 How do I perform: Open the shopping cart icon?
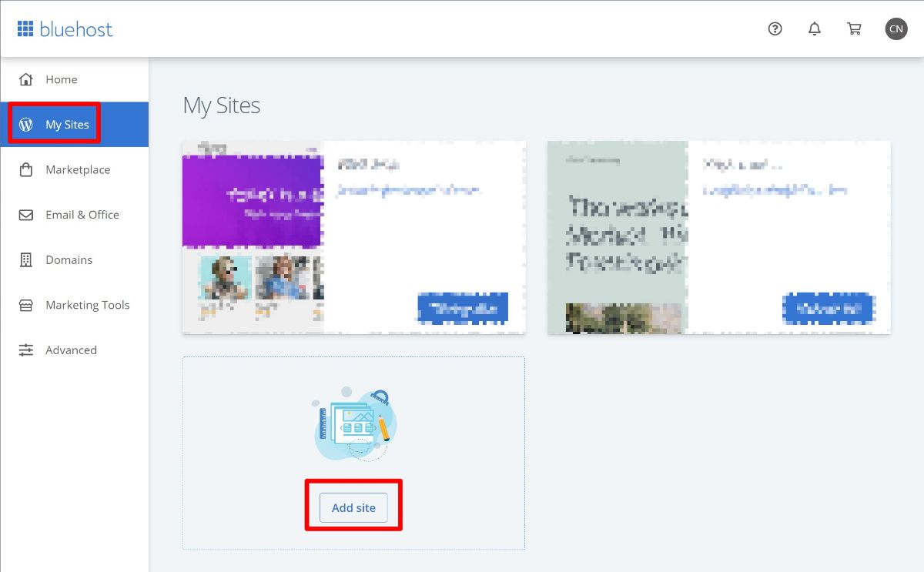click(x=854, y=28)
